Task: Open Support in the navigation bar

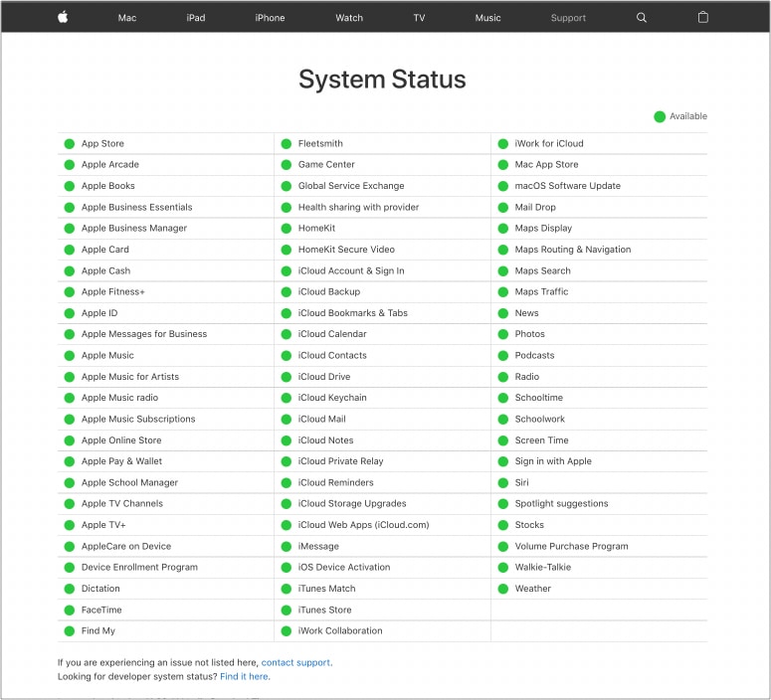Action: 568,18
